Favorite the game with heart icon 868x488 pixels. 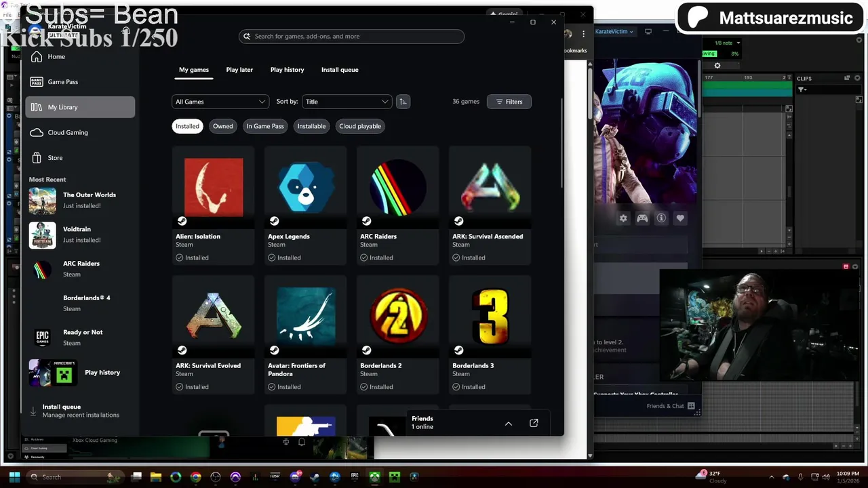coord(680,218)
